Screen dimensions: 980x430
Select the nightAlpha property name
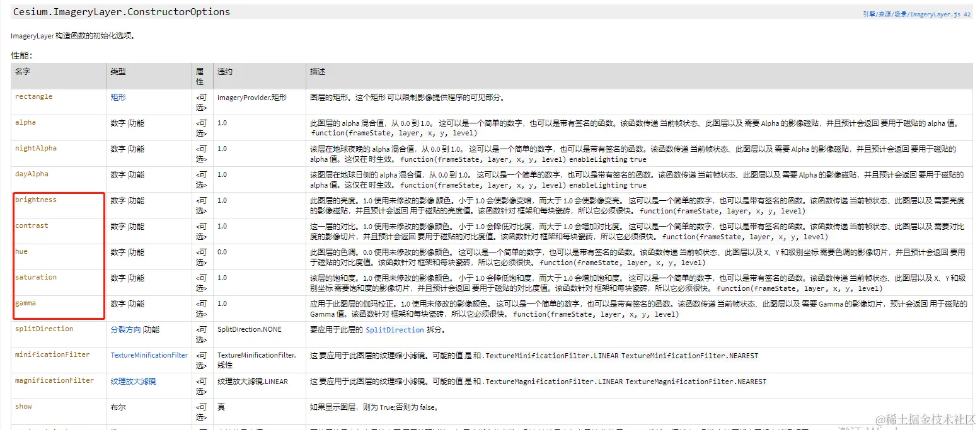pyautogui.click(x=36, y=149)
